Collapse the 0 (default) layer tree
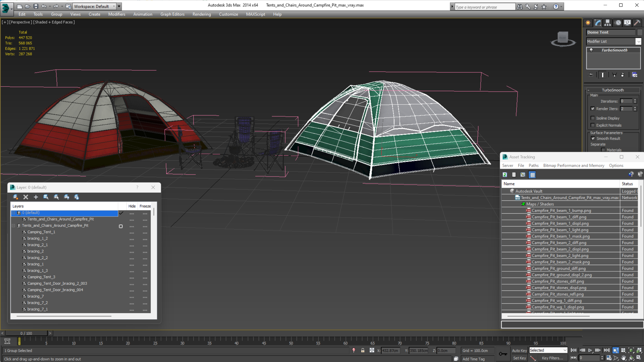This screenshot has height=362, width=644. [x=14, y=213]
